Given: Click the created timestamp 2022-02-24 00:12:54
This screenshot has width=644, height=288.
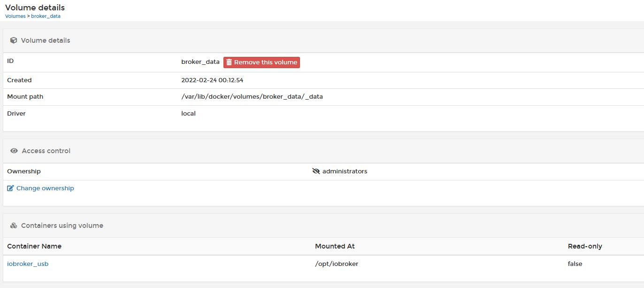Looking at the screenshot, I should click(x=212, y=80).
